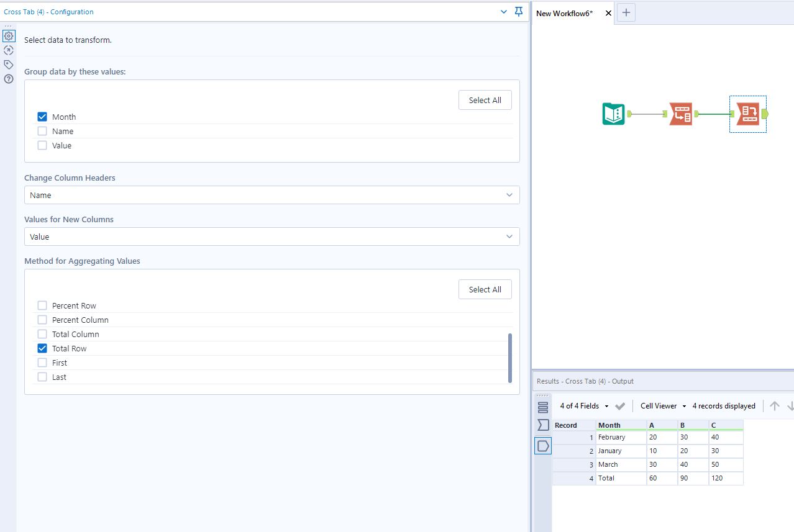Click Select All for aggregation methods
Viewport: 794px width, 532px height.
[485, 289]
